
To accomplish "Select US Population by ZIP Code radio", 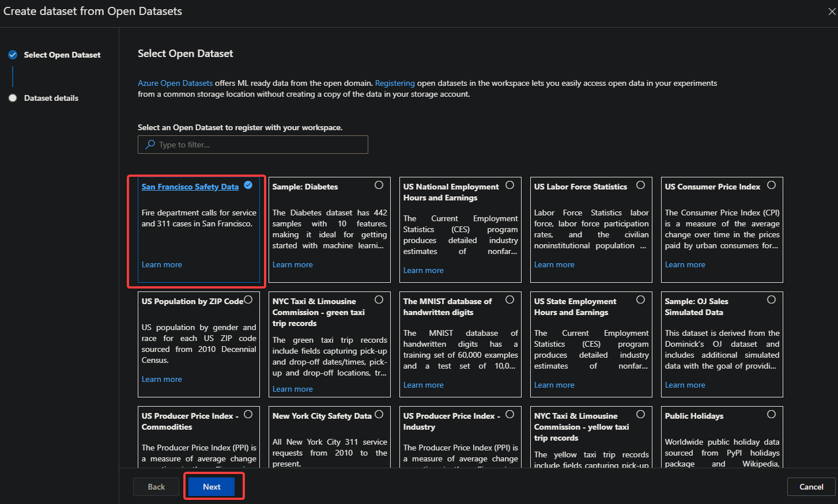I will coord(248,300).
